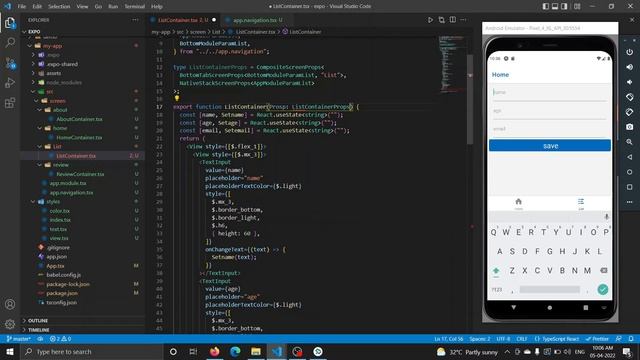Viewport: 640px width, 360px height.
Task: Tap the microphone icon on the Android keyboard
Action: [x=606, y=217]
